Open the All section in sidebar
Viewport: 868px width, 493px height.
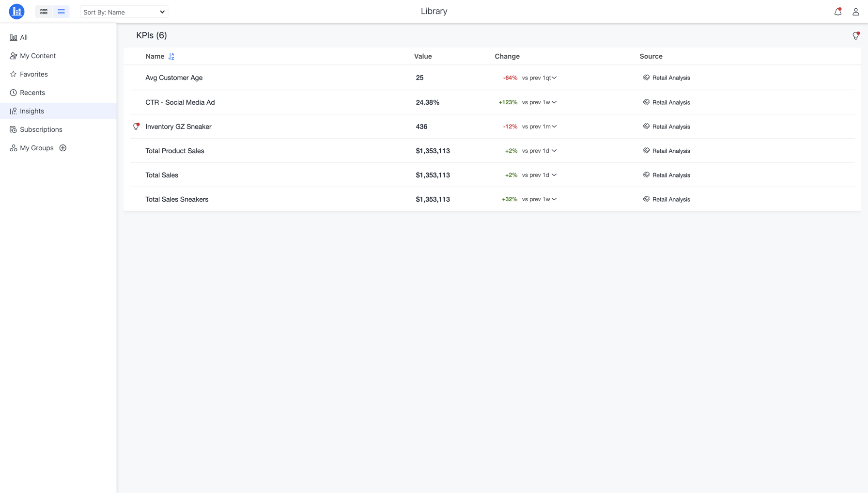[24, 37]
